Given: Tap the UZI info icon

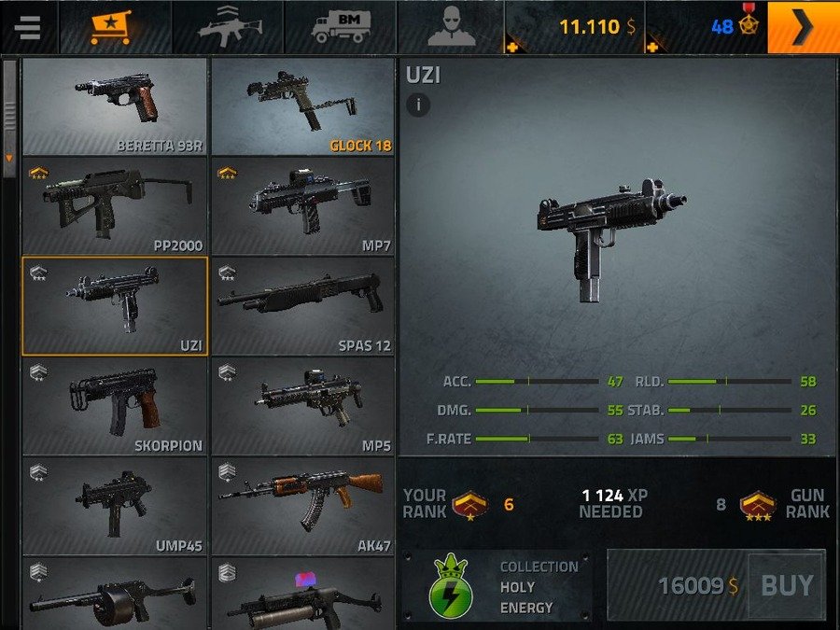Looking at the screenshot, I should pos(418,105).
